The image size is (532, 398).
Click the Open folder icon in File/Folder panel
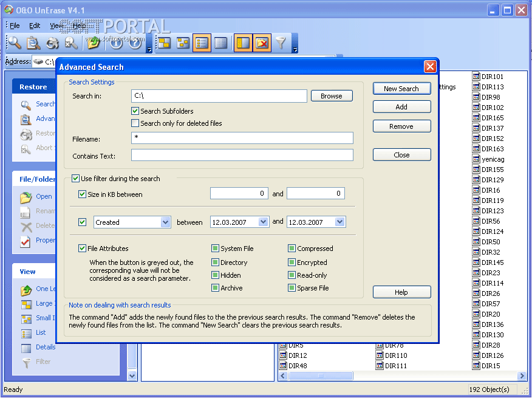click(x=26, y=197)
